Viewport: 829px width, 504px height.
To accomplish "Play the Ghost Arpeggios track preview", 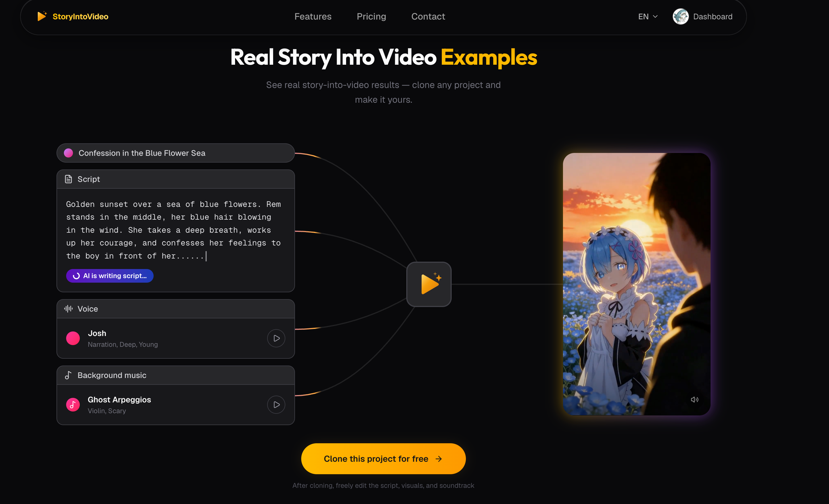I will point(276,404).
